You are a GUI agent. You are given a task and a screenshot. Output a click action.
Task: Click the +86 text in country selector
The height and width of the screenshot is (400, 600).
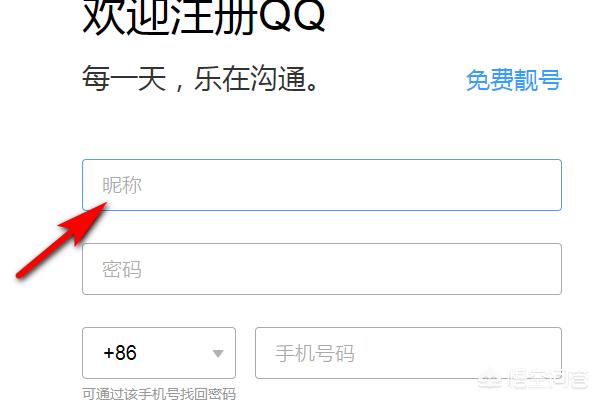120,353
